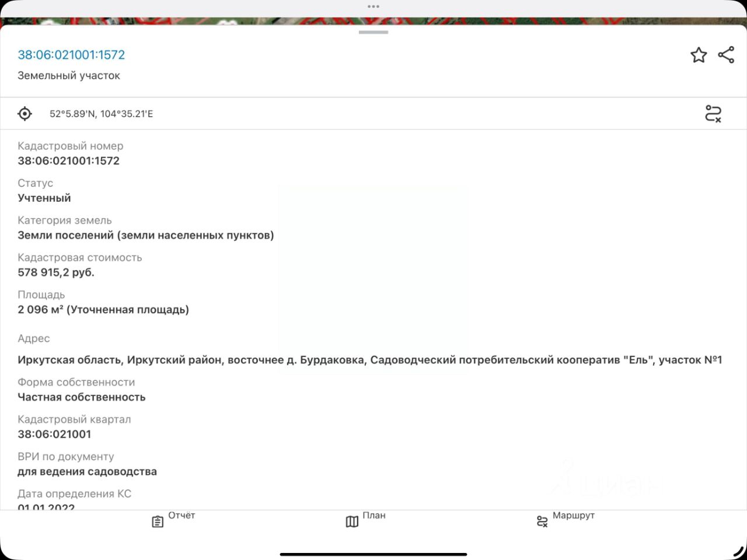Tap the cadastral value 578 915,2 руб.

point(56,272)
